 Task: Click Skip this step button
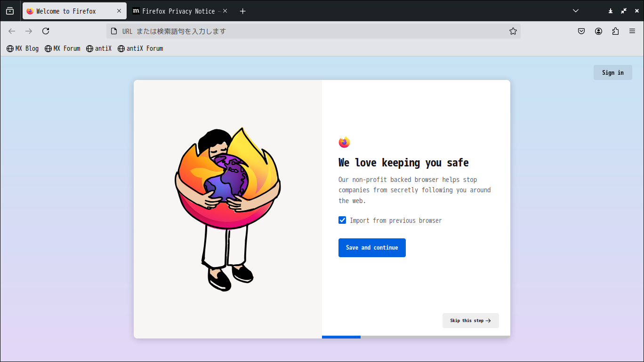coord(470,321)
